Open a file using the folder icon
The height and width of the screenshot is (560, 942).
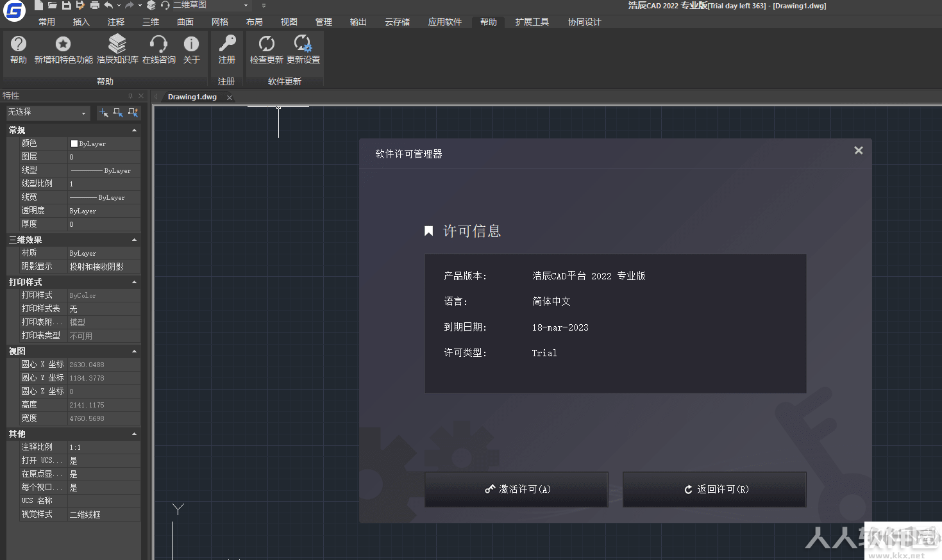click(x=53, y=5)
